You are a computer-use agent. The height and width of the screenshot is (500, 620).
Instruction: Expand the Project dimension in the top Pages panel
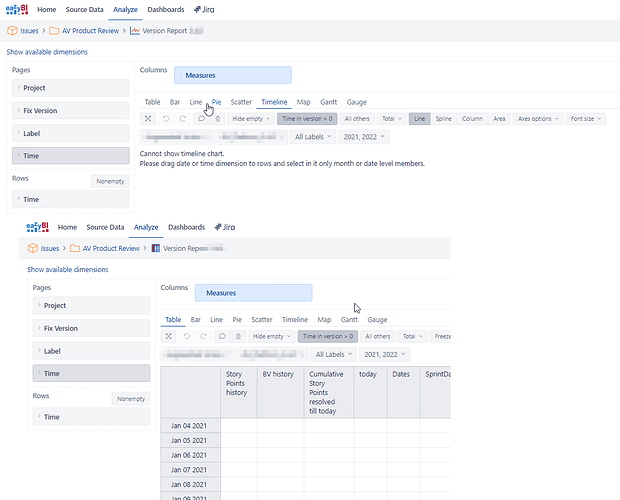pyautogui.click(x=71, y=88)
